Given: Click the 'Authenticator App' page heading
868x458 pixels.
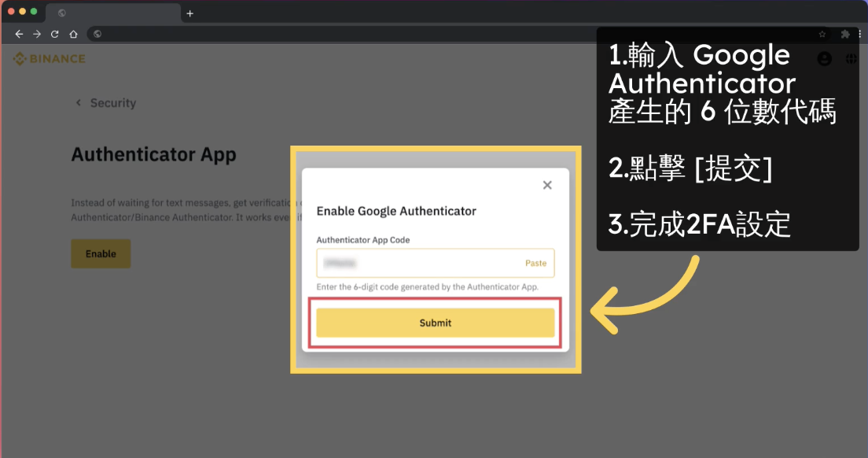Looking at the screenshot, I should tap(154, 154).
